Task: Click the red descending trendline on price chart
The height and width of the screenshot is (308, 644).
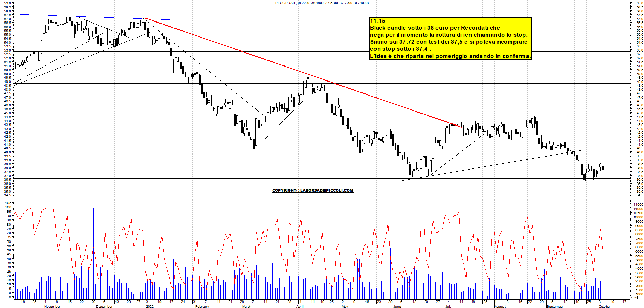Action: tap(303, 73)
